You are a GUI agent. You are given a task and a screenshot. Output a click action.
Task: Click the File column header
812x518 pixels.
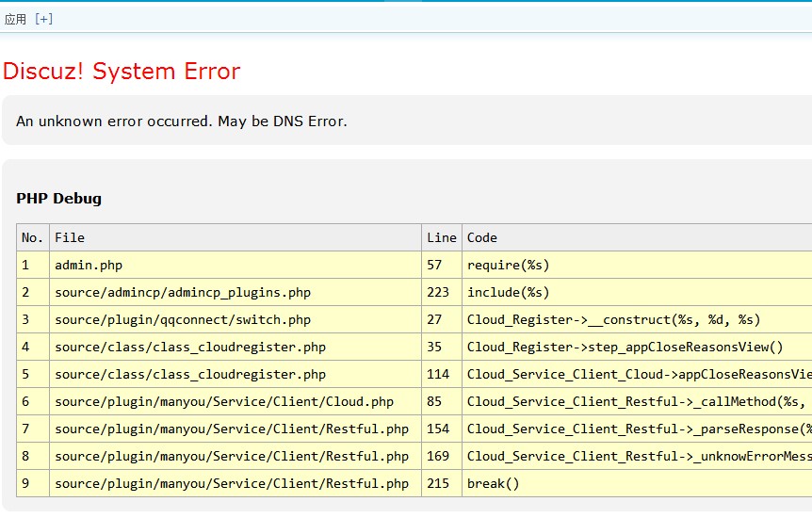point(235,237)
